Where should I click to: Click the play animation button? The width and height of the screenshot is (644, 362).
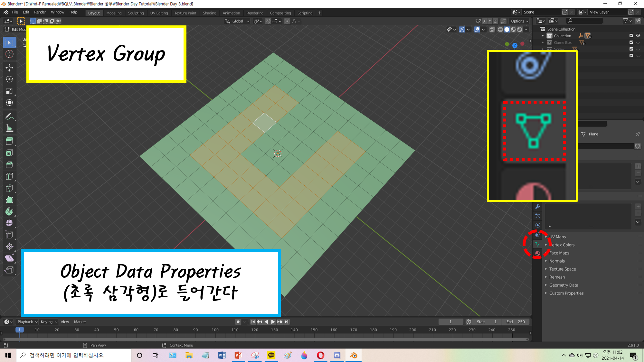(273, 322)
